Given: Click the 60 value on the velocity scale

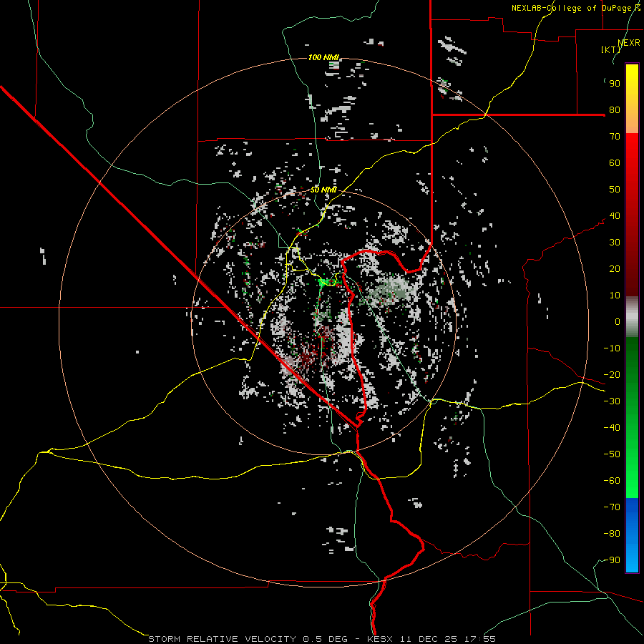Looking at the screenshot, I should tap(615, 162).
